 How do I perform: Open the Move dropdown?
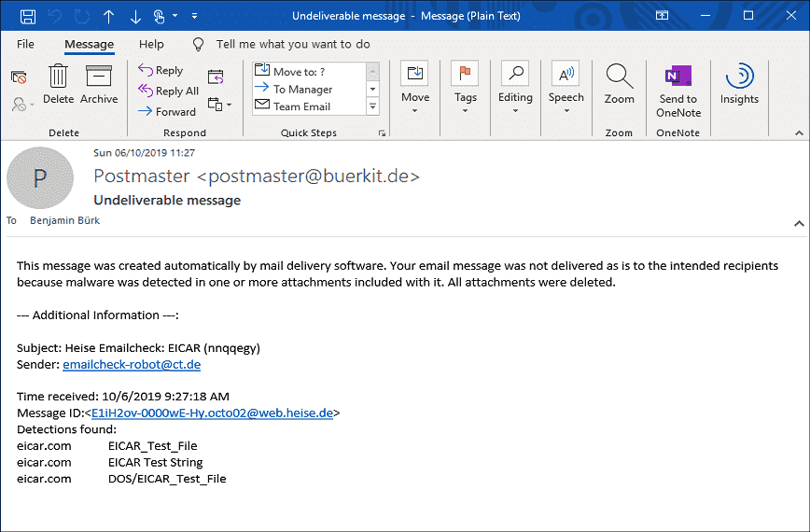[x=415, y=88]
